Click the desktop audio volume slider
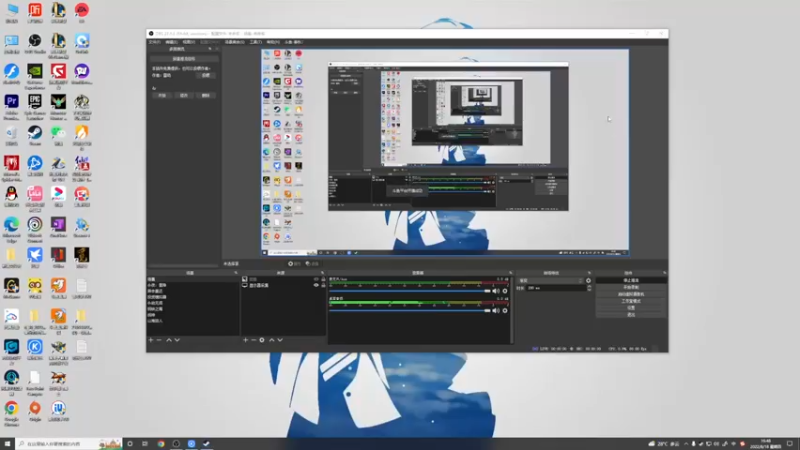The height and width of the screenshot is (450, 800). click(x=410, y=310)
